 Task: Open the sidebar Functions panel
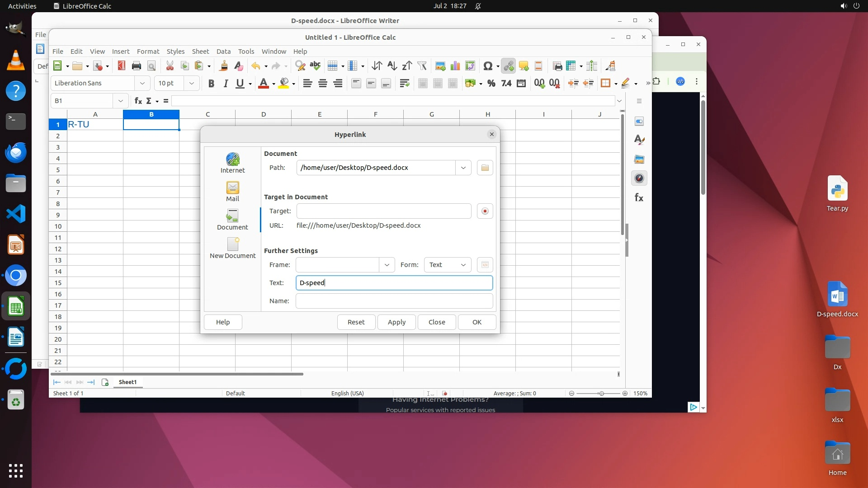(639, 197)
